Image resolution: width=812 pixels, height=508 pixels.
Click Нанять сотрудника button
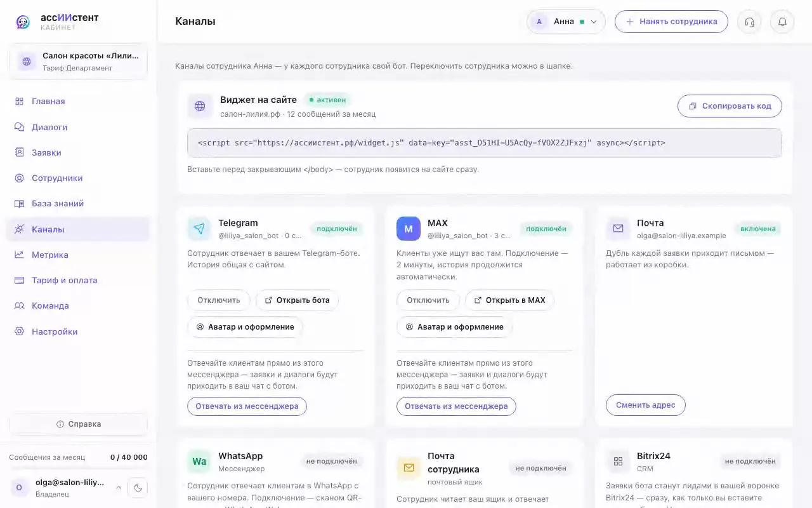pyautogui.click(x=671, y=22)
